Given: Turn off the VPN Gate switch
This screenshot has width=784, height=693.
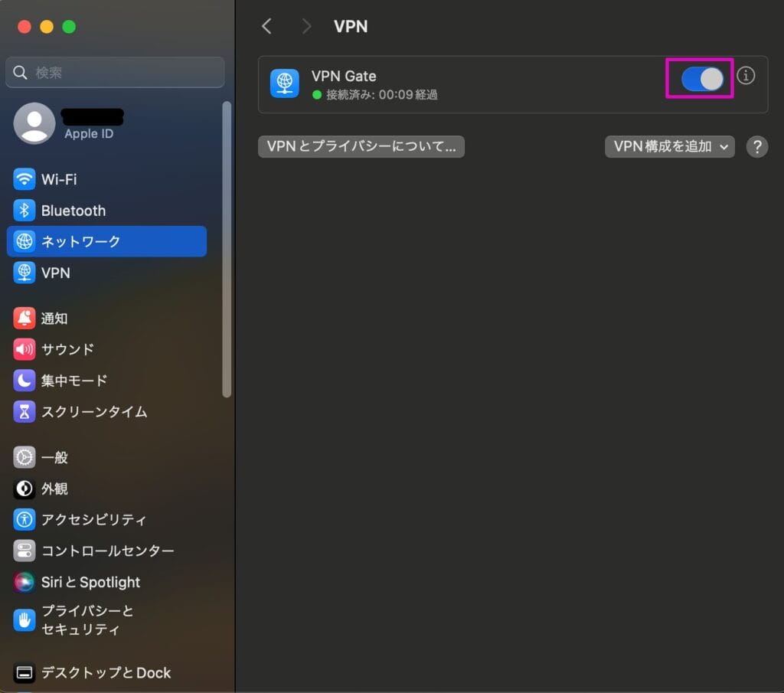Looking at the screenshot, I should [702, 79].
